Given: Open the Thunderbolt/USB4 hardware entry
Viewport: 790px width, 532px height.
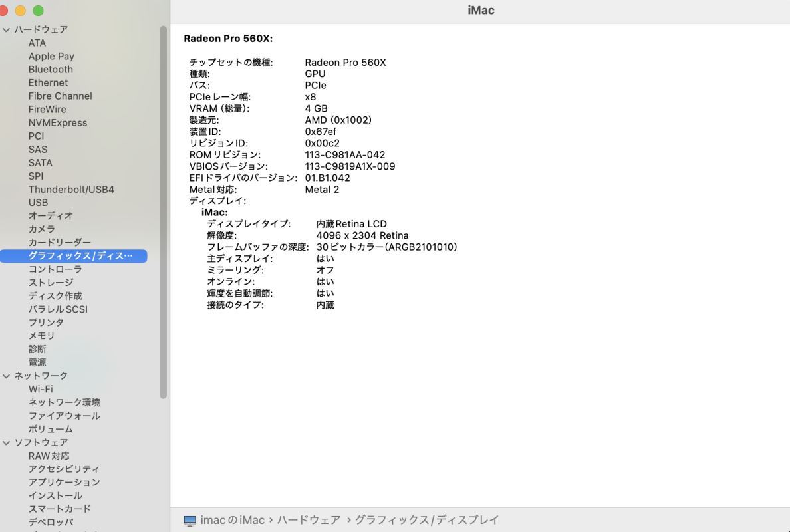Looking at the screenshot, I should point(71,190).
